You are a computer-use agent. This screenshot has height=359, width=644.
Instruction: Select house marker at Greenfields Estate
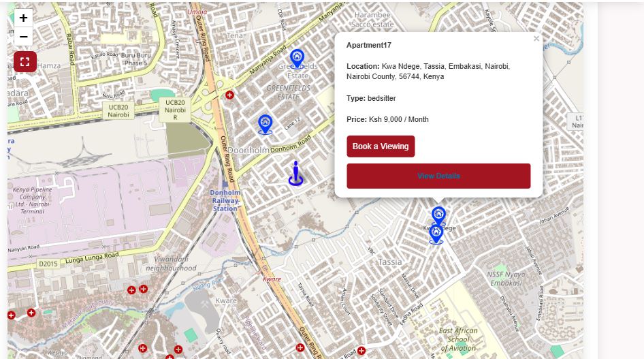coord(297,59)
